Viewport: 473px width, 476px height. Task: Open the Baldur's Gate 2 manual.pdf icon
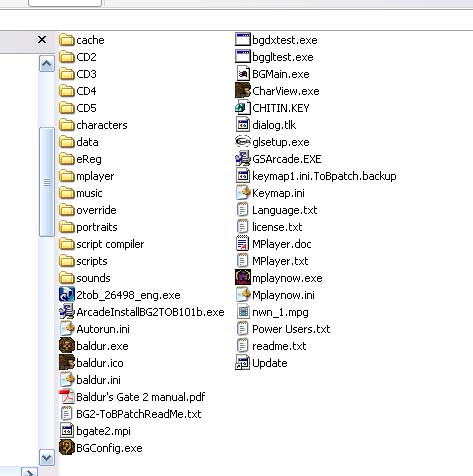(x=67, y=397)
